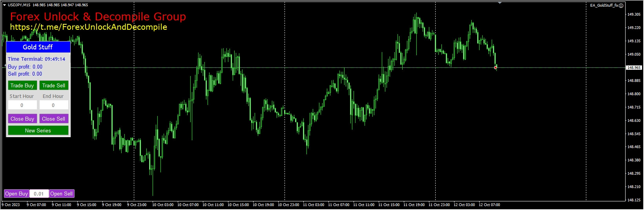Click the 149.220 price axis label
This screenshot has width=644, height=210.
point(634,28)
